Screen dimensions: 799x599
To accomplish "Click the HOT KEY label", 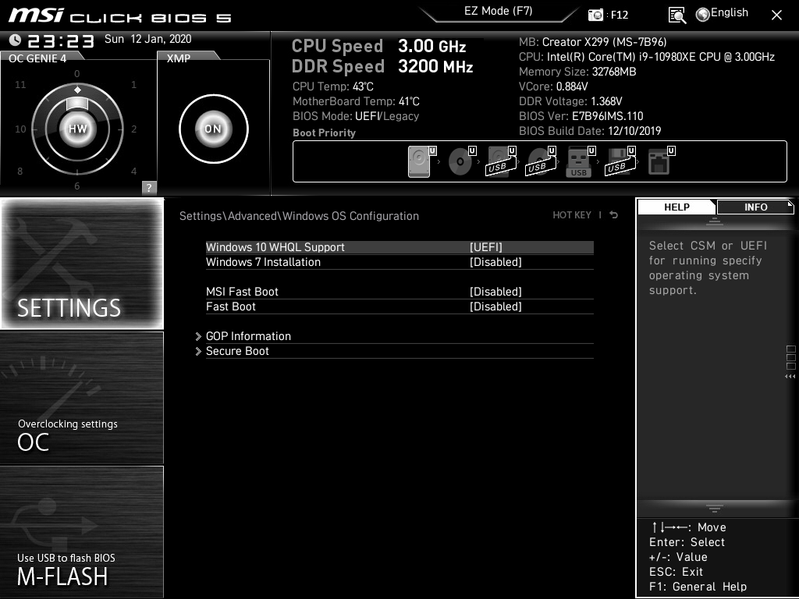I will tap(572, 215).
